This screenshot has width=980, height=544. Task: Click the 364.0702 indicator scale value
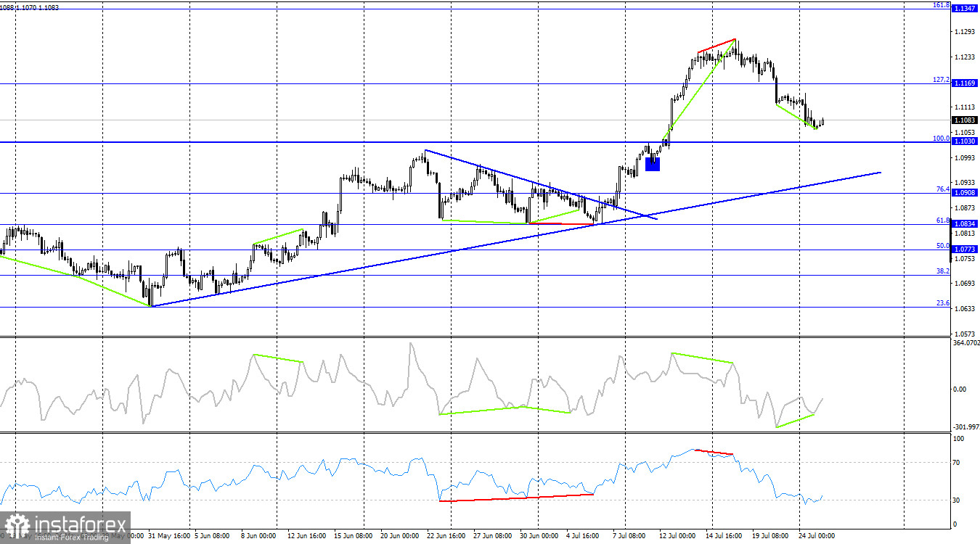coord(965,342)
